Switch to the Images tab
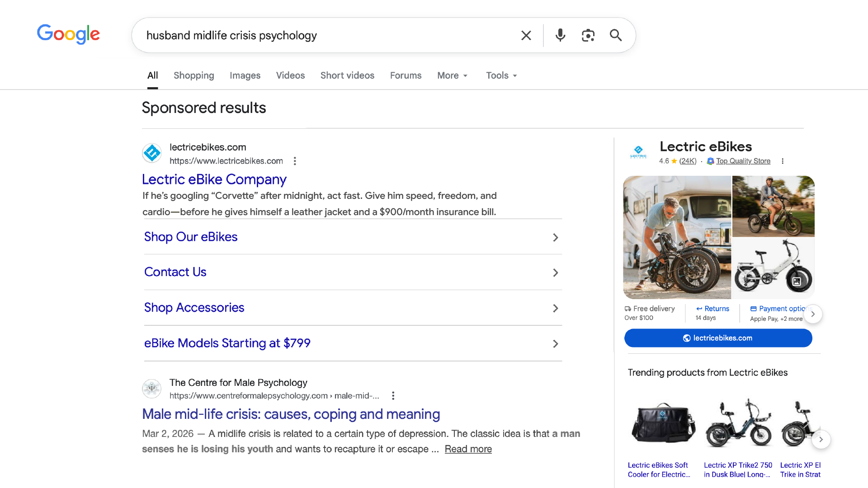This screenshot has width=868, height=488. pos(245,75)
